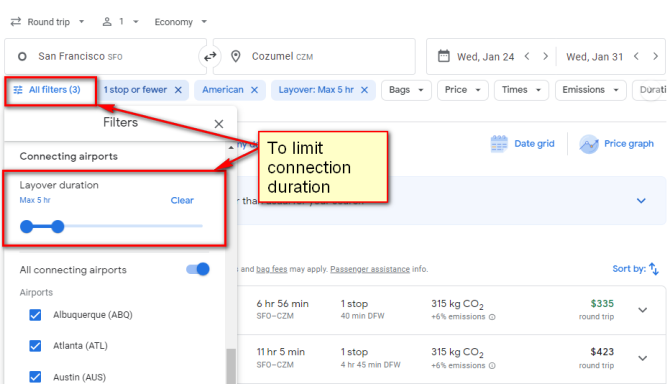Click the 40 min DFW layover text
Viewport: 670px width, 384px height.
click(362, 316)
